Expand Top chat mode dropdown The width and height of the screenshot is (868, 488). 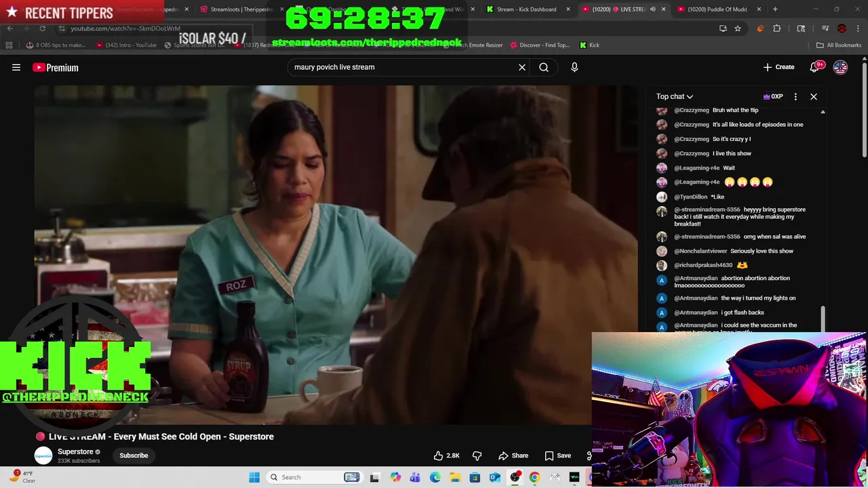click(675, 96)
